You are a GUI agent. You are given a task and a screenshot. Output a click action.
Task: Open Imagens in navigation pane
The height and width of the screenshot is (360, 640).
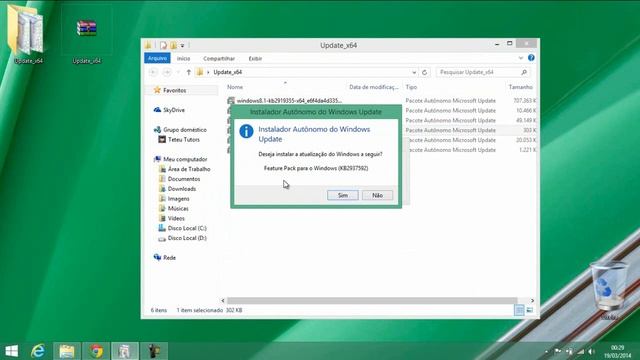(x=178, y=198)
